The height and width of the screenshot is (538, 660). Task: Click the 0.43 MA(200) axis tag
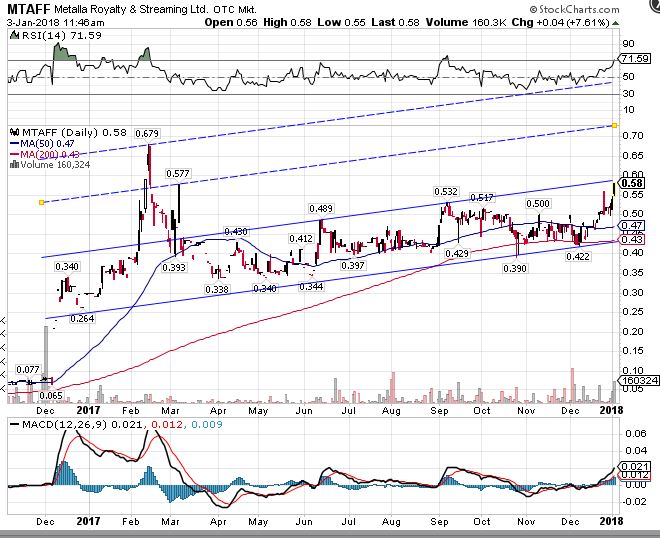[631, 240]
